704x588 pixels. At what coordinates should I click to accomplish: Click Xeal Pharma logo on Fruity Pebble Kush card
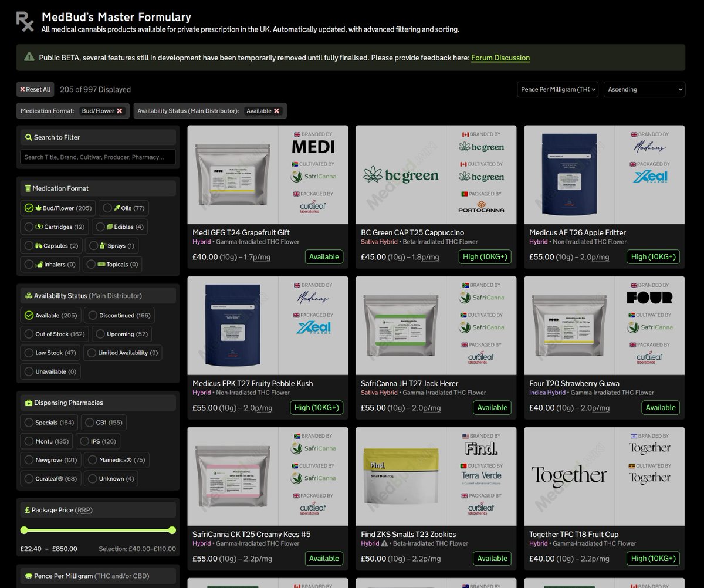[313, 327]
